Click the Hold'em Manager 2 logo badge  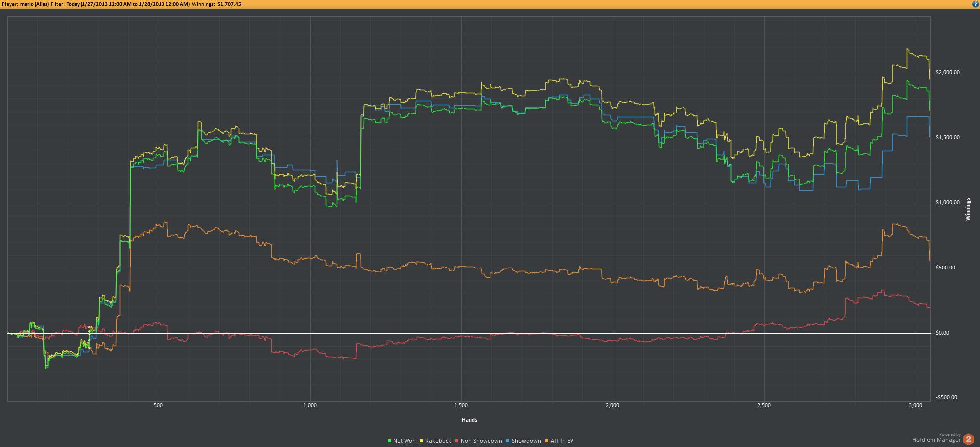[x=969, y=439]
